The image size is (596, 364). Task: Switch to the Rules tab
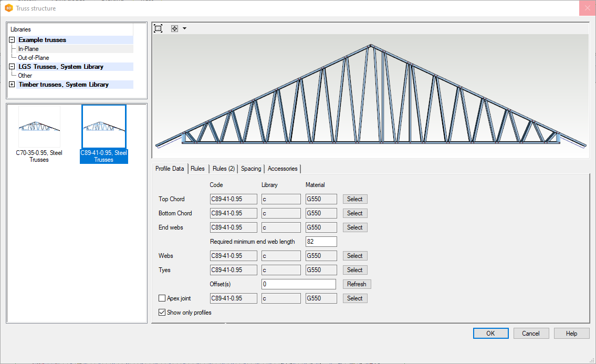pos(197,169)
